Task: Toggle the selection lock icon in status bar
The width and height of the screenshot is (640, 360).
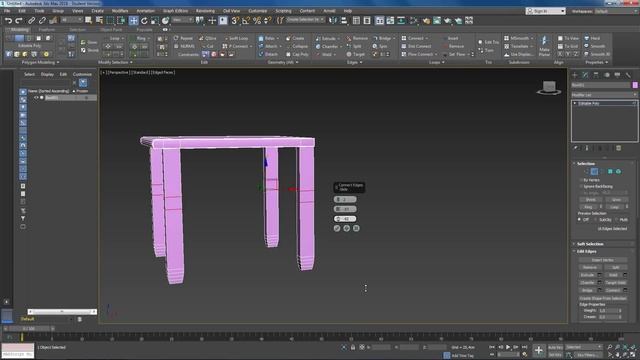Action: 353,347
